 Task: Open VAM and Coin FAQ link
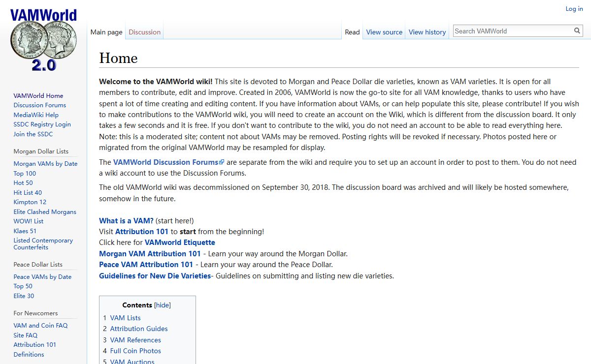pos(40,325)
